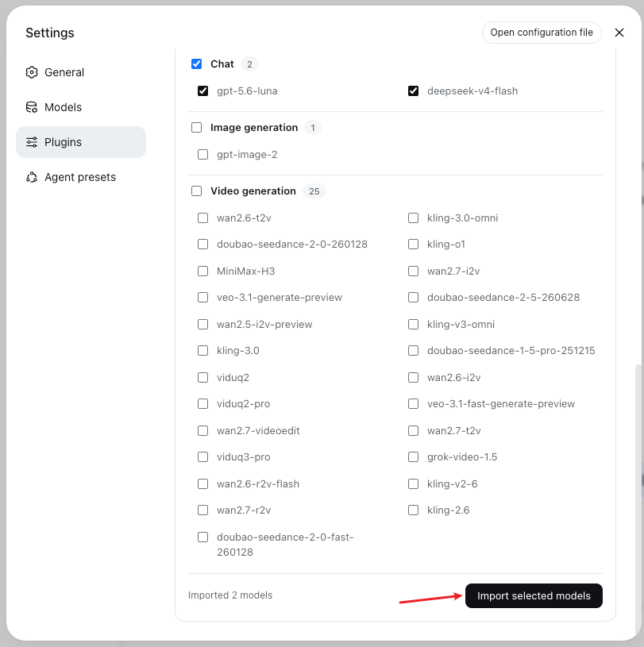Switch to Agent presets tab

[x=81, y=177]
